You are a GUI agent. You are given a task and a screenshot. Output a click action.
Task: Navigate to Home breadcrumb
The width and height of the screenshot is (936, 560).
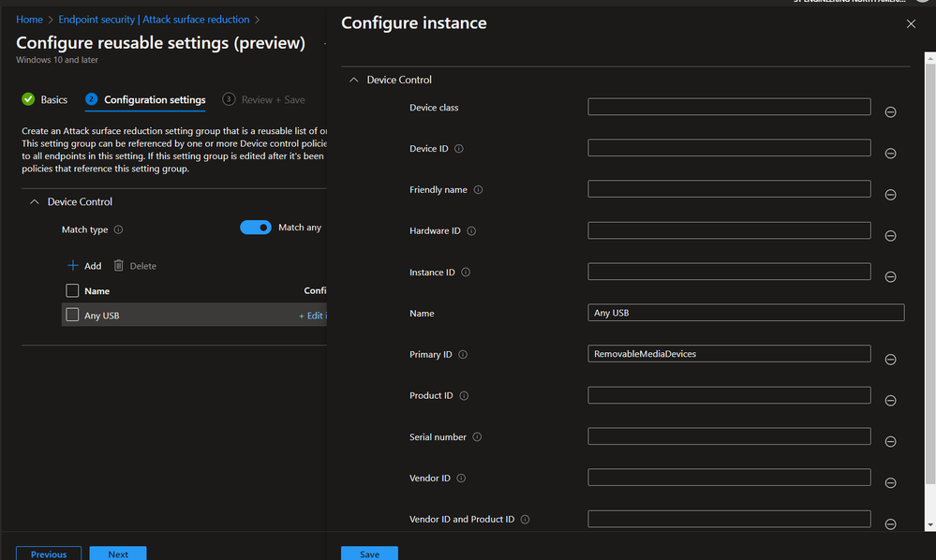coord(29,20)
